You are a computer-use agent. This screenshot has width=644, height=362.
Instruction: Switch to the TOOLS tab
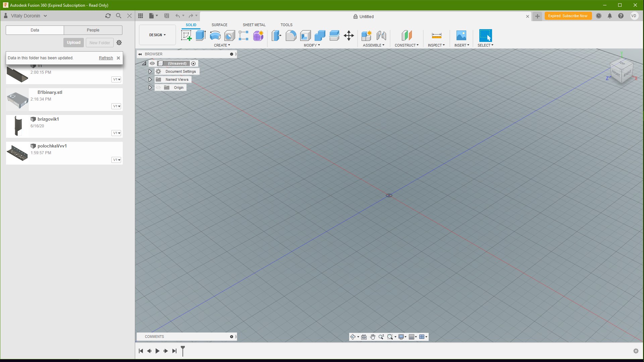[286, 25]
